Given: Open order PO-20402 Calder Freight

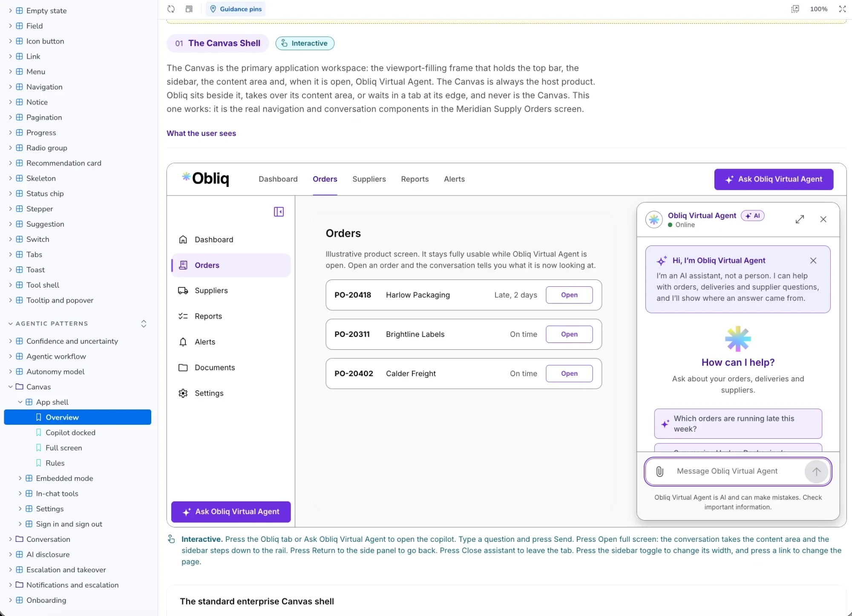Looking at the screenshot, I should coord(569,374).
